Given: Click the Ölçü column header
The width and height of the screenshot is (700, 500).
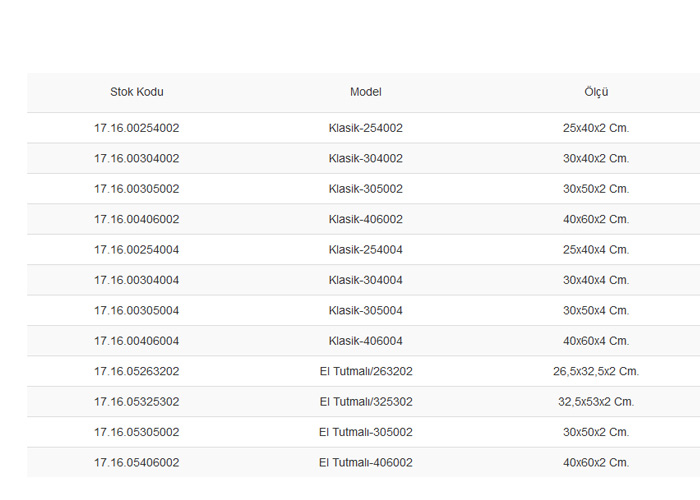Looking at the screenshot, I should click(x=596, y=92).
